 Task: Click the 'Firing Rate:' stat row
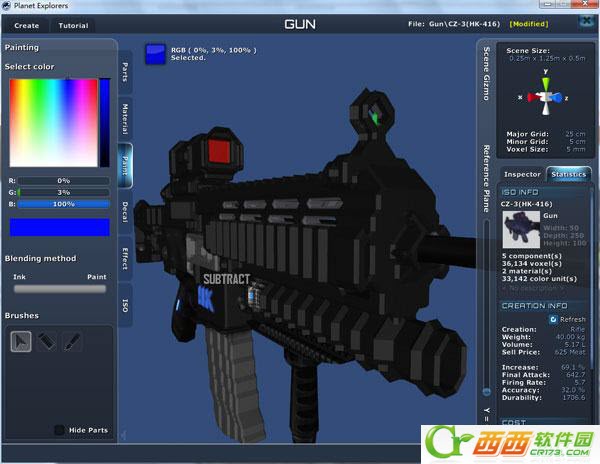point(544,383)
